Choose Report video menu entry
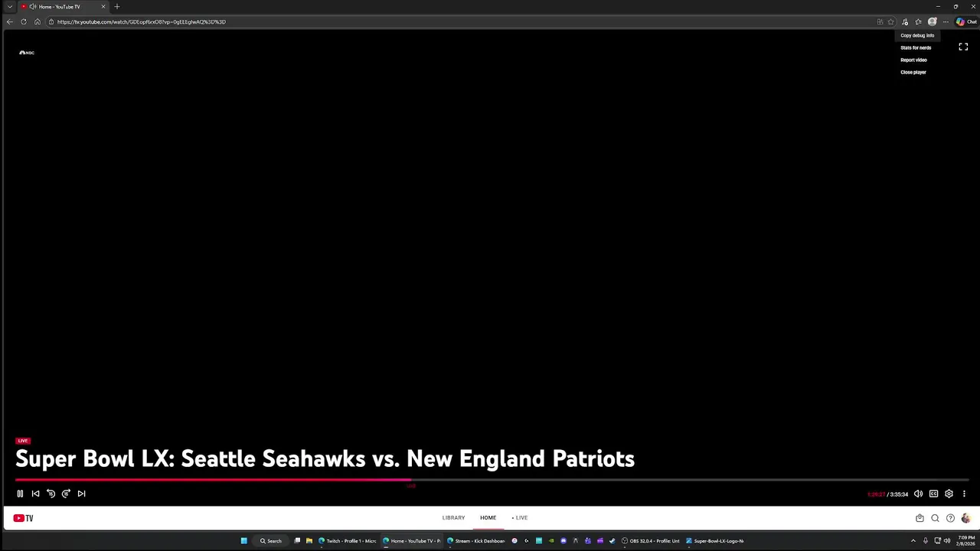 pos(913,60)
